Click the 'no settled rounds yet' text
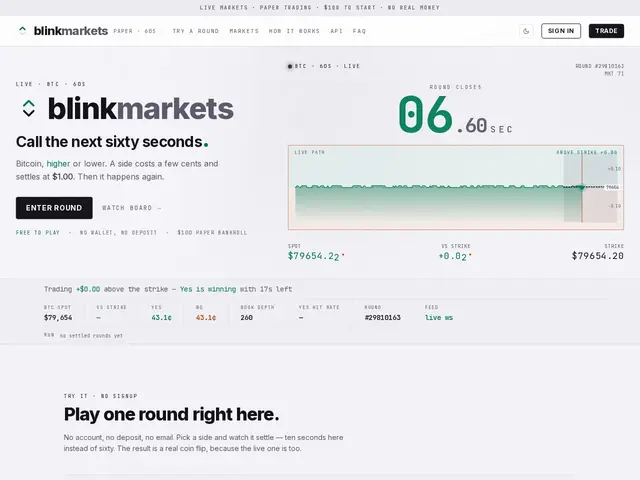This screenshot has height=480, width=640. coord(91,336)
